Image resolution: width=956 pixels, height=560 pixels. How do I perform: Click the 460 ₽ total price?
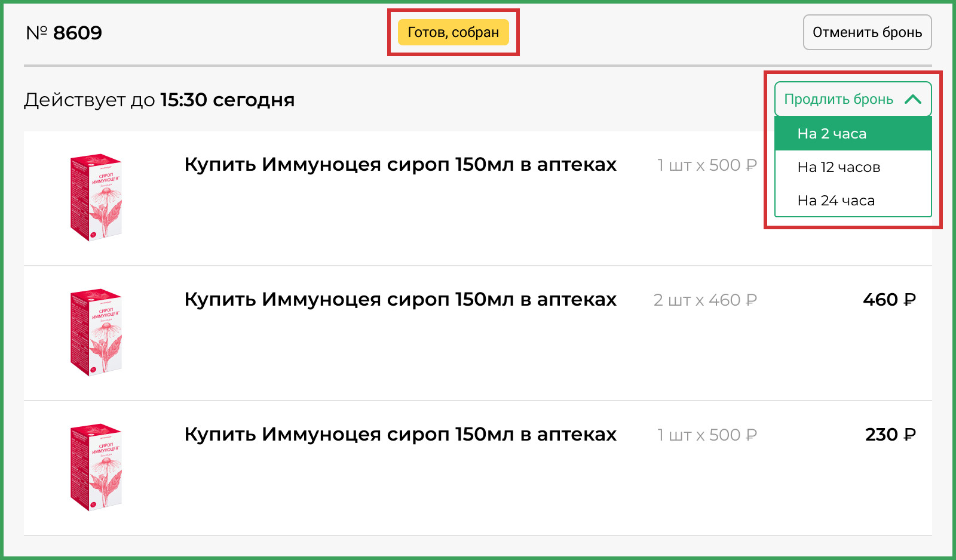pyautogui.click(x=889, y=300)
